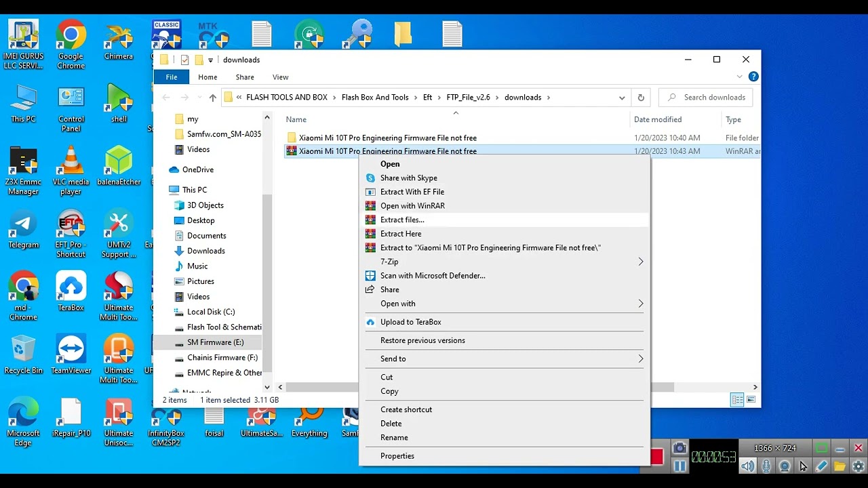Image resolution: width=868 pixels, height=488 pixels.
Task: Open Downloads in navigation pane
Action: point(205,251)
